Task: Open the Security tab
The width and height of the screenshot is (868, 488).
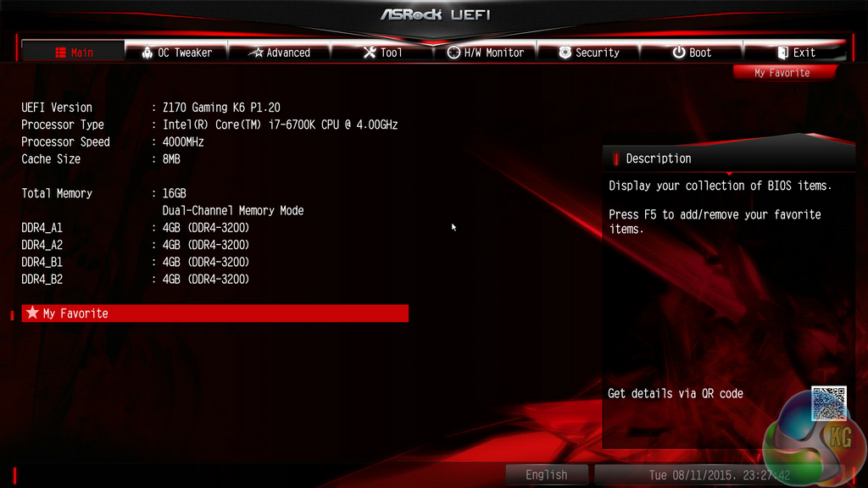Action: [x=588, y=52]
